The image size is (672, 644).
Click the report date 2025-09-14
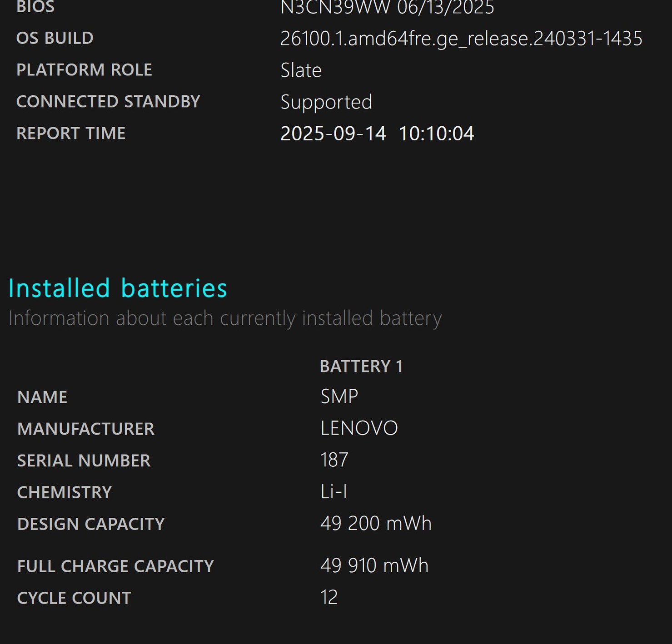(x=333, y=134)
